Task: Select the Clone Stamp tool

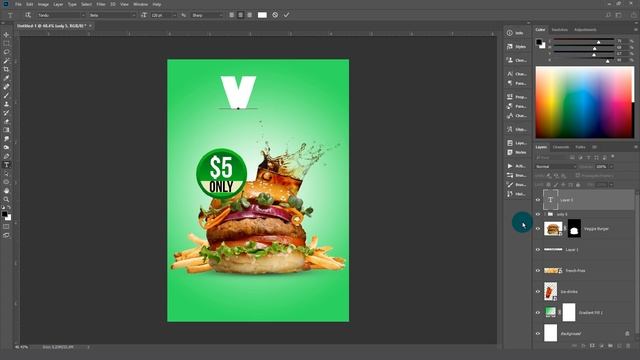Action: tap(6, 104)
